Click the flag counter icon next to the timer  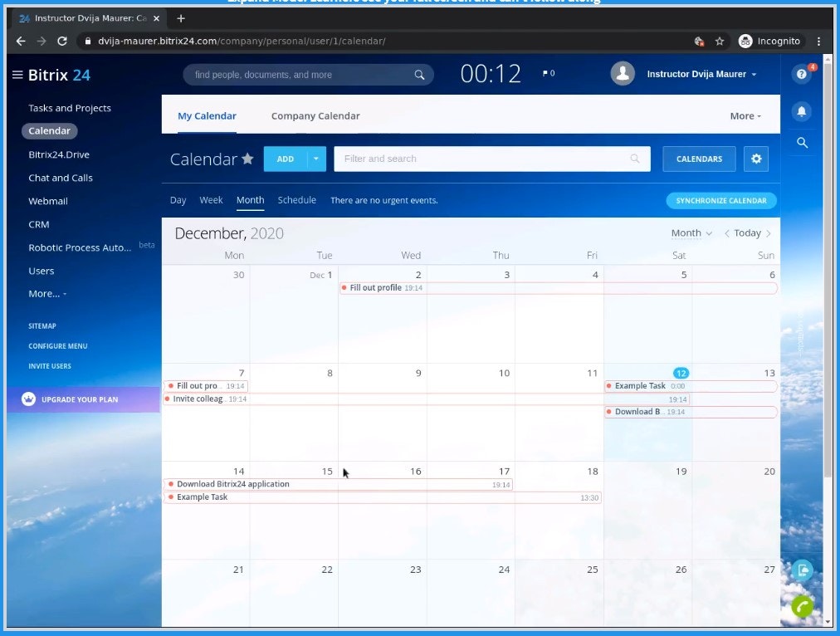pyautogui.click(x=548, y=73)
